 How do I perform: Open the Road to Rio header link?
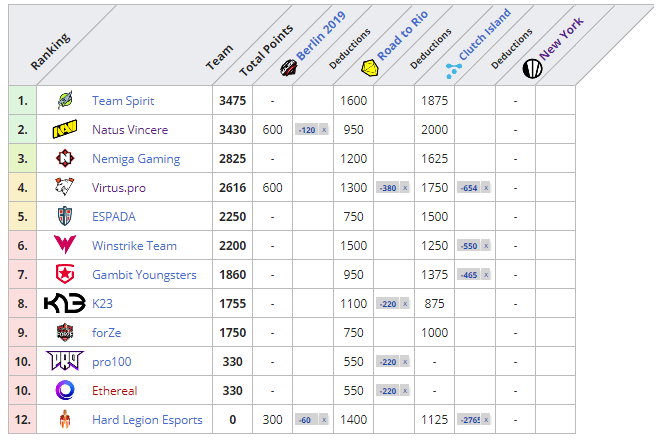pyautogui.click(x=403, y=35)
